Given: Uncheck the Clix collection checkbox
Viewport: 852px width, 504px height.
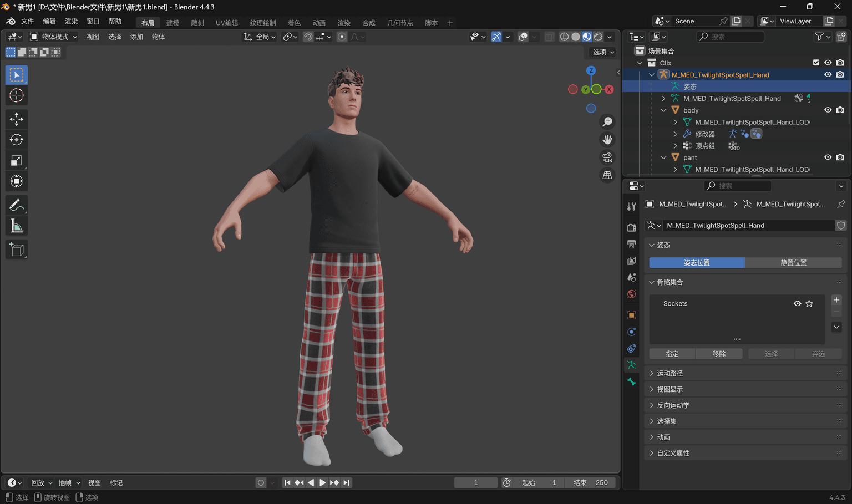Looking at the screenshot, I should tap(816, 63).
